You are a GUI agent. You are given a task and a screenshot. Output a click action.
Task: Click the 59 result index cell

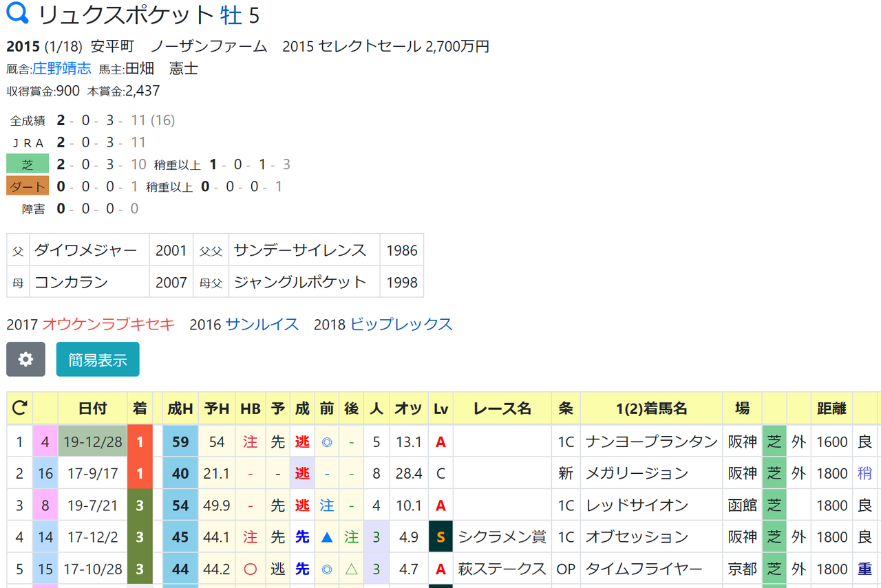coord(180,442)
